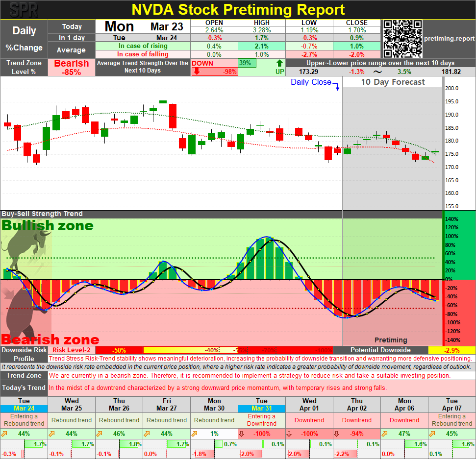Click the 'In case of falling' row label
Image resolution: width=476 pixels, height=459 pixels.
click(143, 54)
